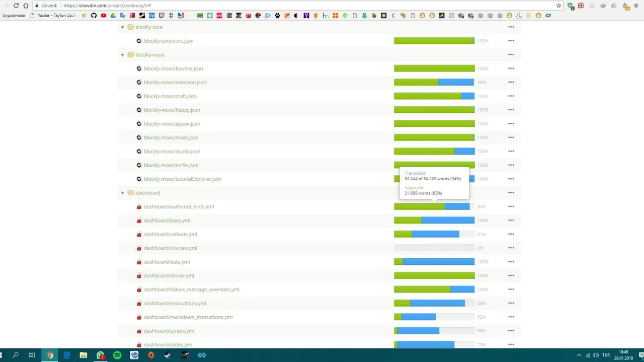Click the file icon beside blockly-mooc/studio.json
This screenshot has width=644, height=362.
(139, 152)
